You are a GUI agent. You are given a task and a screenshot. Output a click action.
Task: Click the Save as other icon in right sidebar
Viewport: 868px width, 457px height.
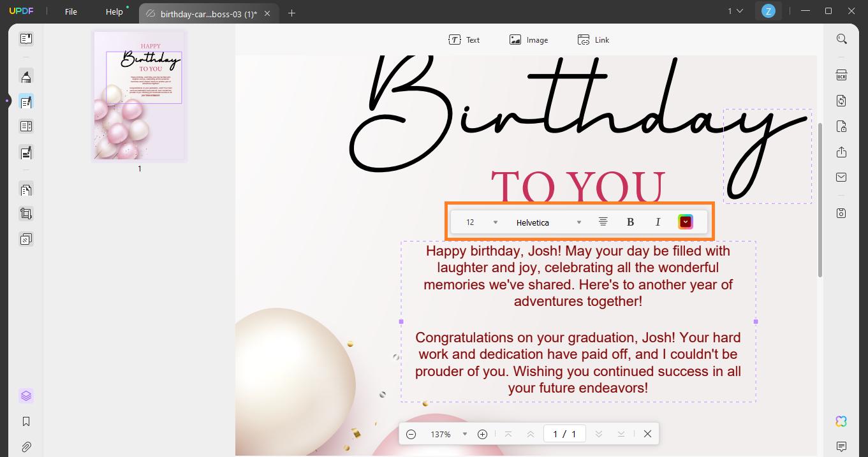tap(842, 213)
